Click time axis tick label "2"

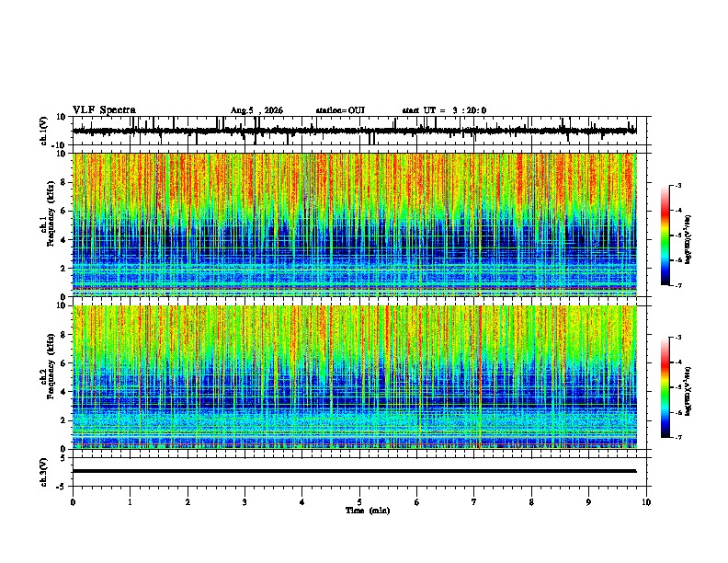[x=188, y=502]
